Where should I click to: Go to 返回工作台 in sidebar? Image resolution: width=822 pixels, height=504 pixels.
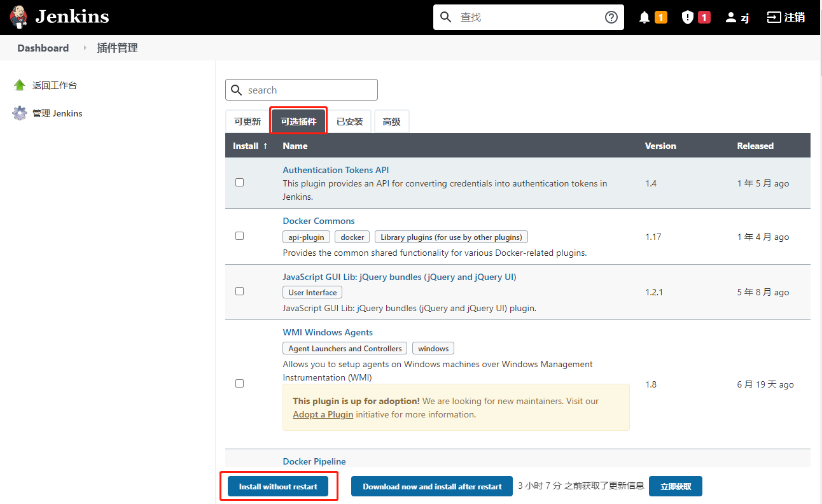55,85
